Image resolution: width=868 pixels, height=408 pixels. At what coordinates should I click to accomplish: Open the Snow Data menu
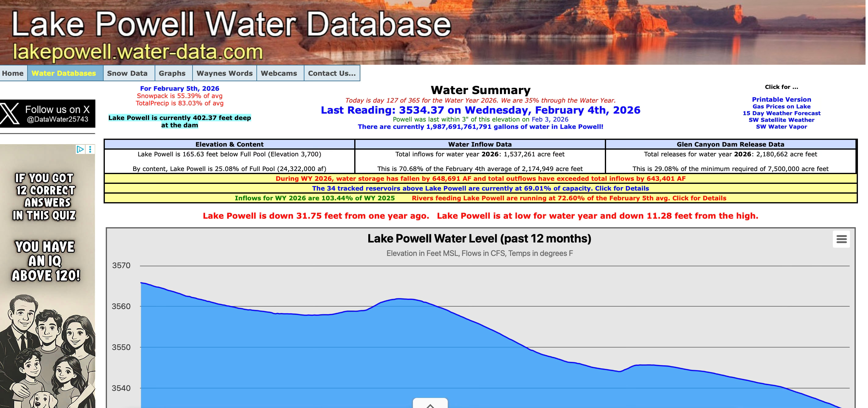click(127, 73)
